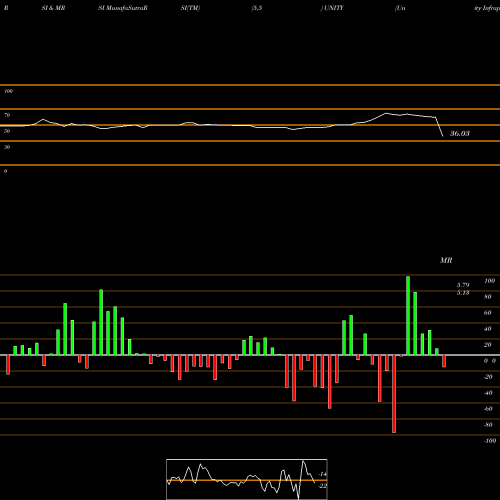
Task: Click the 5.79 value in MR panel
Action: click(x=463, y=285)
